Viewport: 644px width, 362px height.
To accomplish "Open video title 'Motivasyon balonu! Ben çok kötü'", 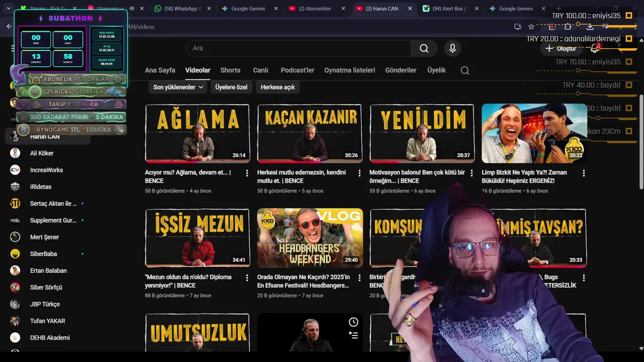I will point(417,176).
